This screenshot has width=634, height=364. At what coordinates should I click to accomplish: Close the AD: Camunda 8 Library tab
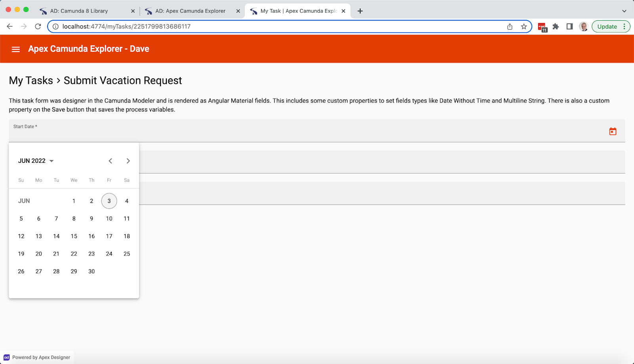(133, 11)
